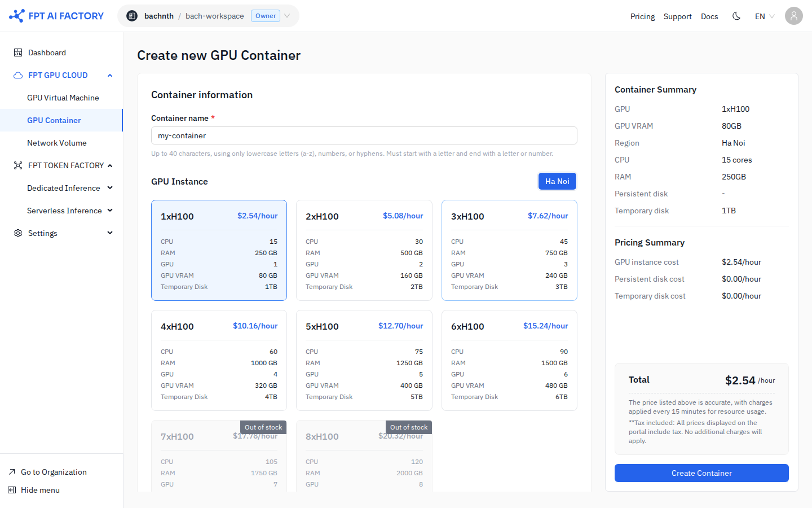Screen dimensions: 812x508
Task: Click the Hide menu panel icon
Action: (x=12, y=490)
